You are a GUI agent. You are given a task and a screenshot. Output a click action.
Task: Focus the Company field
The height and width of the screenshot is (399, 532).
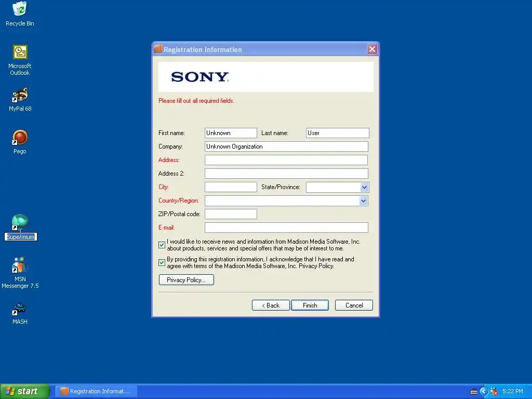pos(286,147)
